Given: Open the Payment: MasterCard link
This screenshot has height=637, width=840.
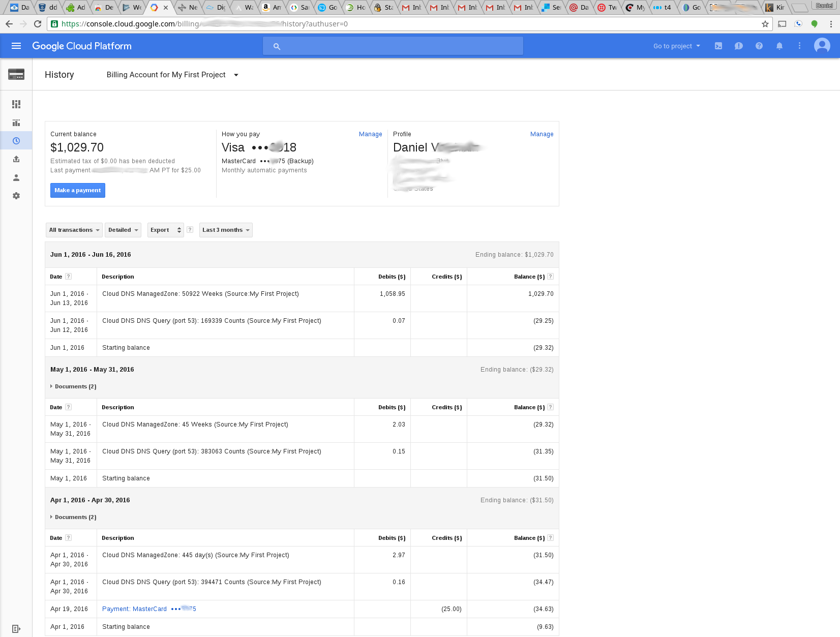Looking at the screenshot, I should click(x=149, y=609).
